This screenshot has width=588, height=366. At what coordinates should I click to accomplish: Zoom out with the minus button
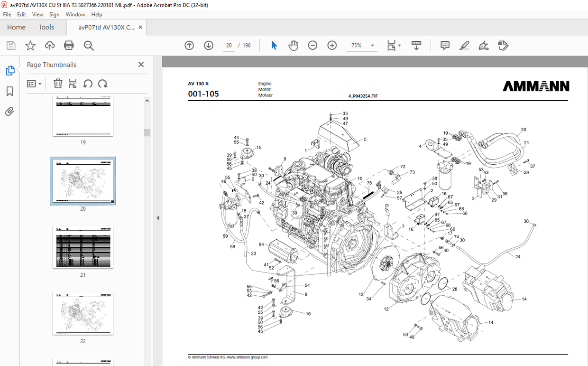tap(312, 45)
